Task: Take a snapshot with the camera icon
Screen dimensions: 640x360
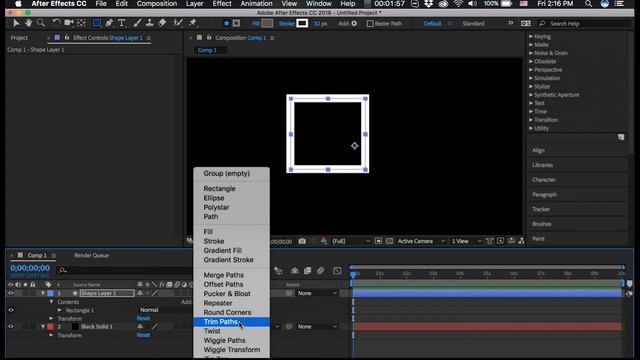Action: click(302, 241)
